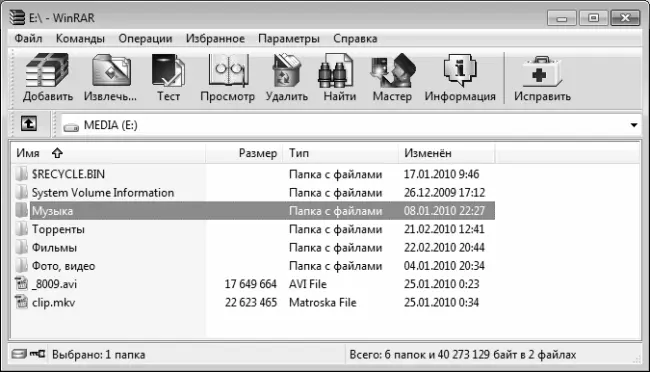Viewport: 650px width, 372px height.
Task: Click the size value 22 623 465
Action: (x=250, y=302)
